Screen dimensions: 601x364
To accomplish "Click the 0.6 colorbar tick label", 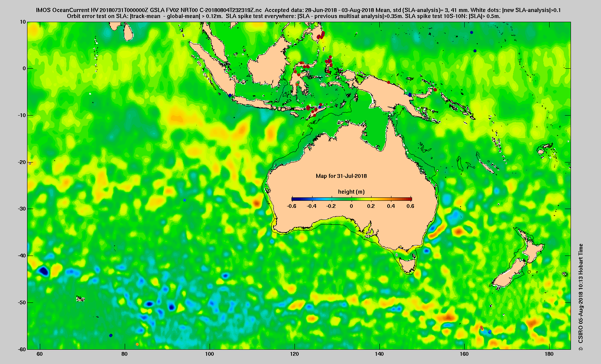I will point(410,206).
